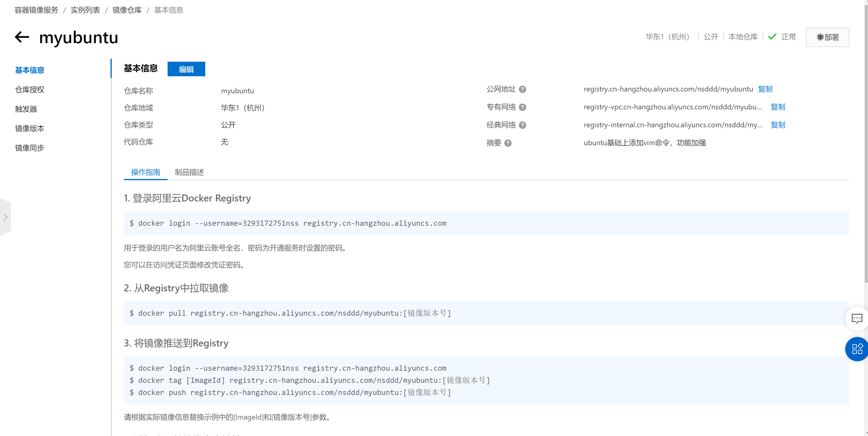Image resolution: width=868 pixels, height=436 pixels.
Task: Open 触发器 in the sidebar
Action: [x=26, y=109]
